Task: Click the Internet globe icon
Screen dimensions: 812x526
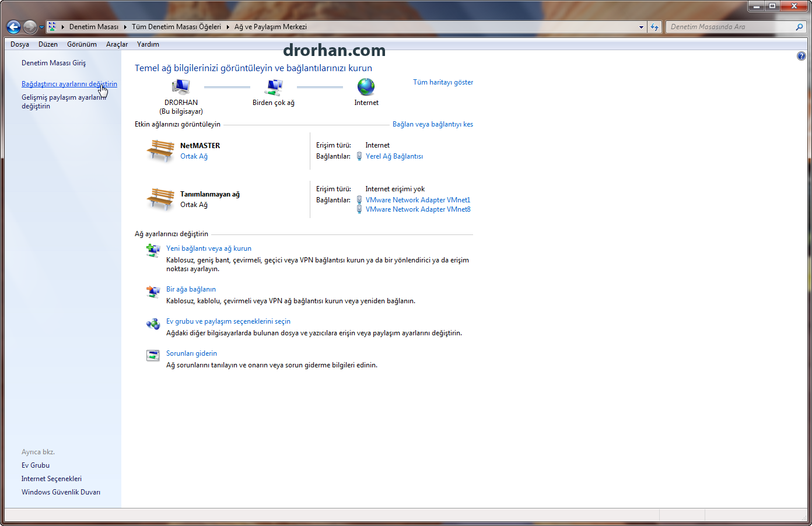Action: point(366,87)
